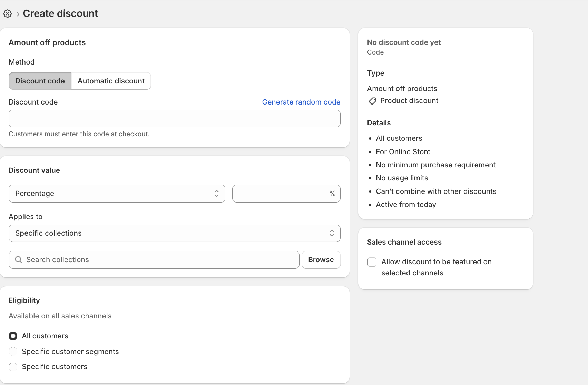Screen dimensions: 588x385
Task: Enable discount featuring on selected channels
Action: click(x=372, y=262)
